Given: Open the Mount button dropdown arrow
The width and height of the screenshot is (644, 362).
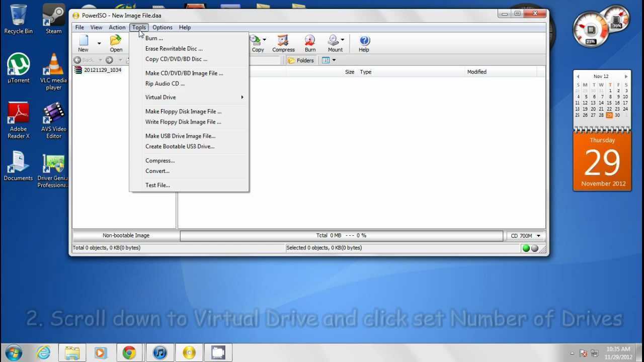Looking at the screenshot, I should pyautogui.click(x=342, y=40).
